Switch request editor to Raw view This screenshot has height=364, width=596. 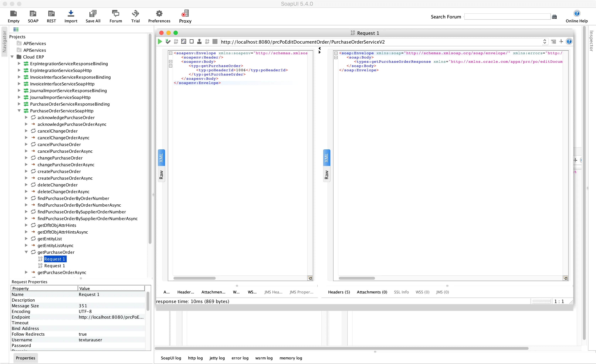point(161,175)
